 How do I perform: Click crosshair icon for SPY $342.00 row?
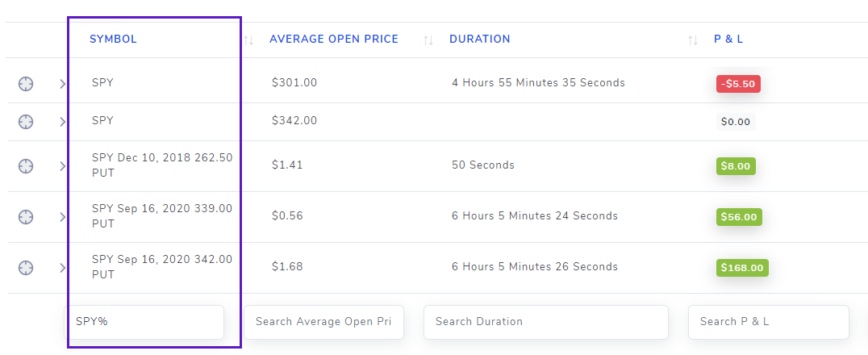[26, 121]
